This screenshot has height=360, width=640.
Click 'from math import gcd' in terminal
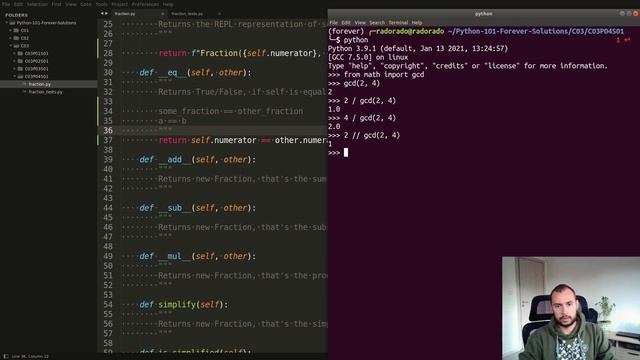click(384, 75)
